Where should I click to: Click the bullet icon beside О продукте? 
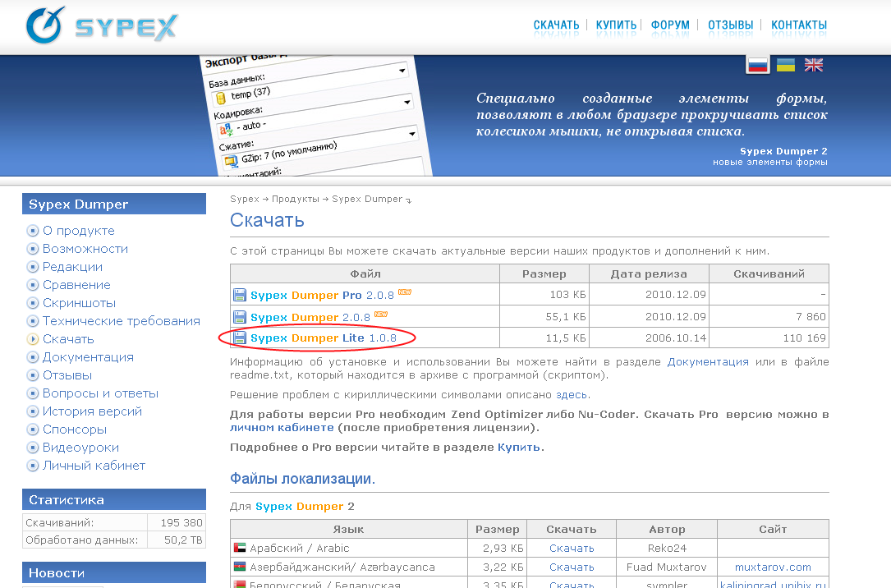32,231
